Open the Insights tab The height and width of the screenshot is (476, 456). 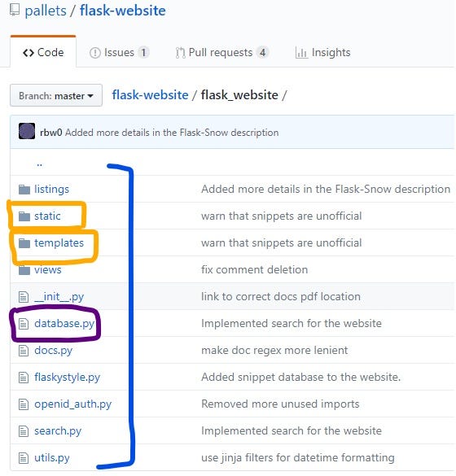coord(322,53)
